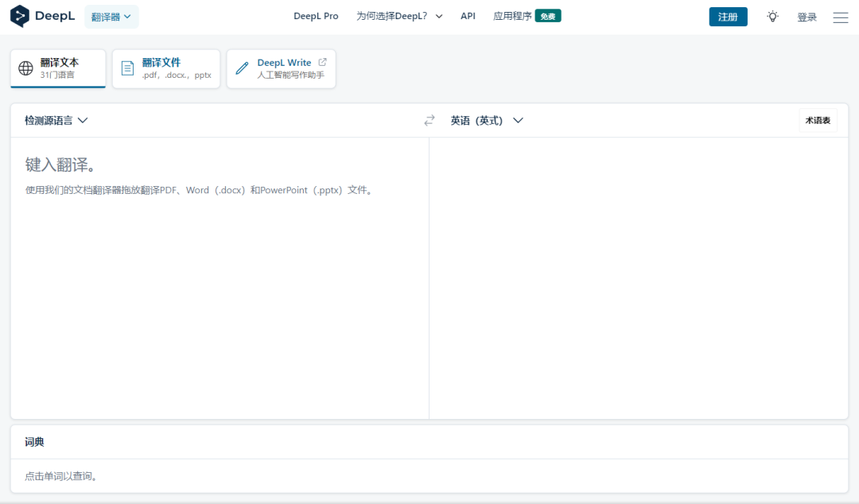The width and height of the screenshot is (859, 504).
Task: Expand the 检测源语言 source language dropdown
Action: click(56, 121)
